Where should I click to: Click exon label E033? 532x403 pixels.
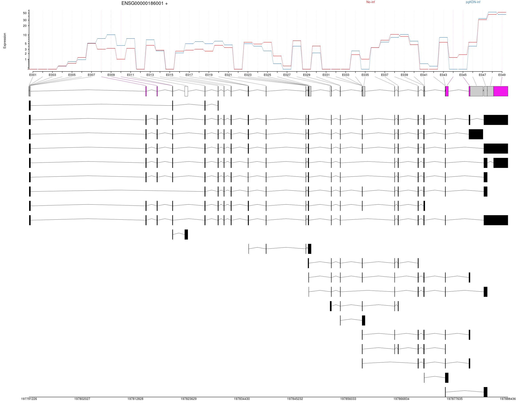coord(346,75)
